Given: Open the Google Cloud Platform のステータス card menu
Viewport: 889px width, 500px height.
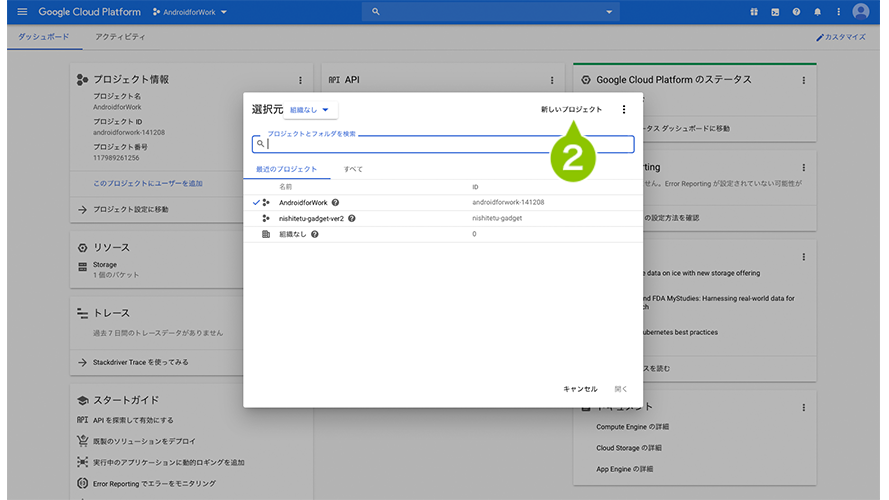Looking at the screenshot, I should [x=803, y=80].
